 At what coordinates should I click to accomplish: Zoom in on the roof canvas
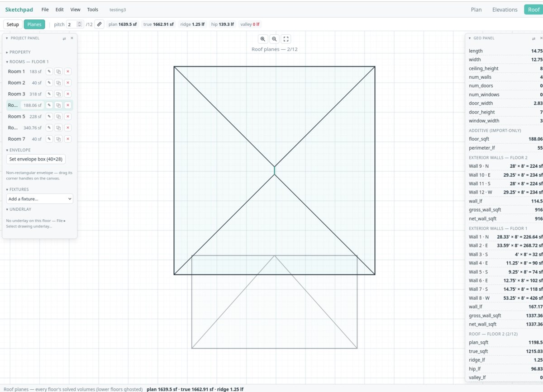point(263,39)
